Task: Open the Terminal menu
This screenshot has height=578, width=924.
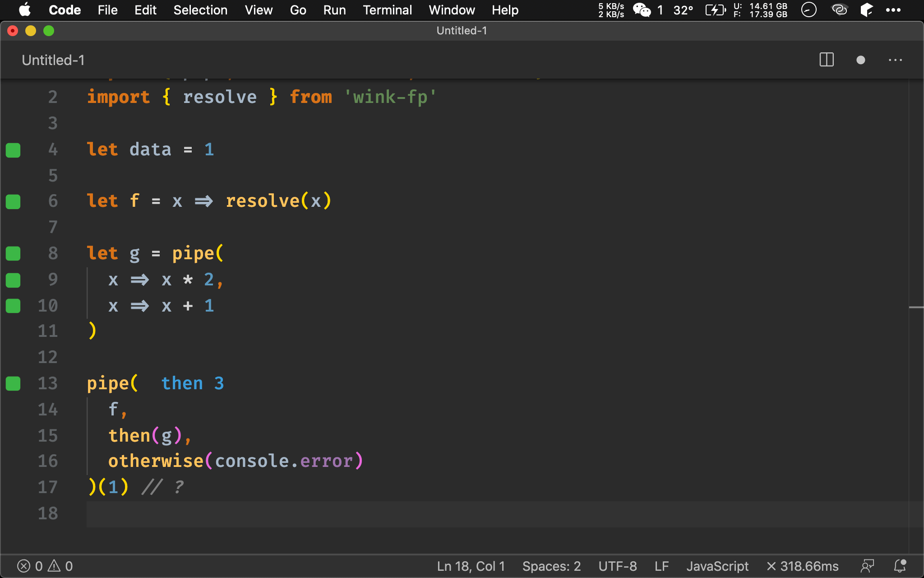Action: tap(387, 10)
